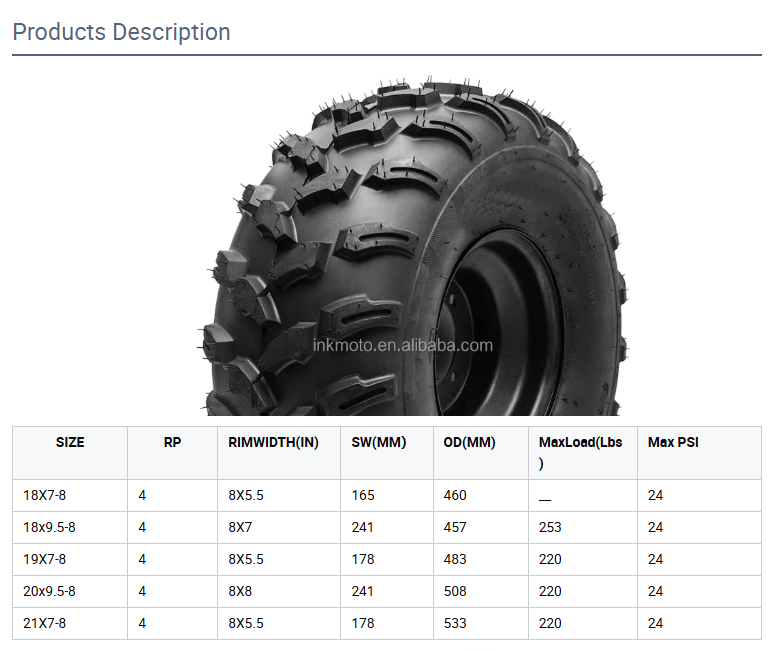This screenshot has height=651, width=776.
Task: Click the OD(MM) column header
Action: pyautogui.click(x=469, y=442)
